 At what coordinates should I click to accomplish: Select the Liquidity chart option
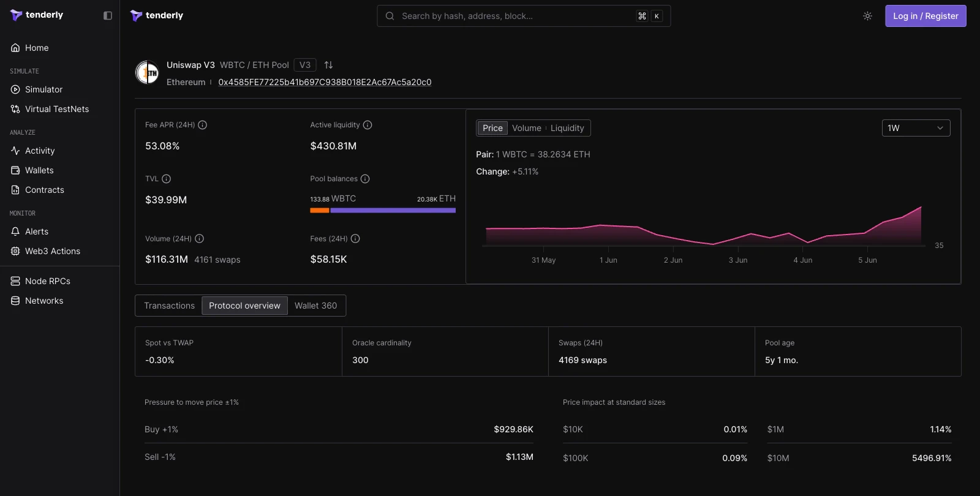(x=567, y=128)
